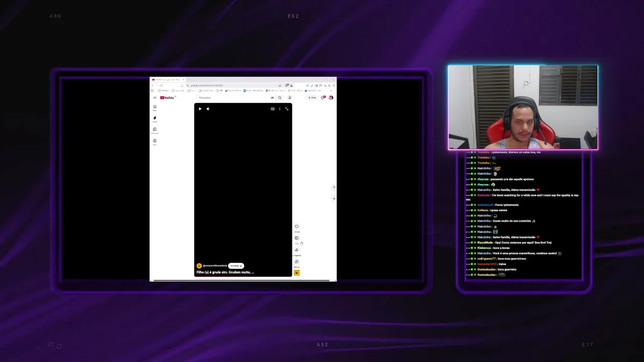Viewport: 644px width, 362px height.
Task: Subscribe to the Shorts channel
Action: click(x=236, y=265)
